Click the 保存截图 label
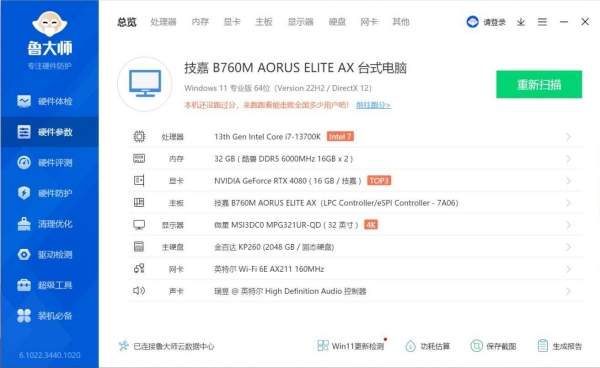Viewport: 600px width, 368px height. tap(501, 346)
